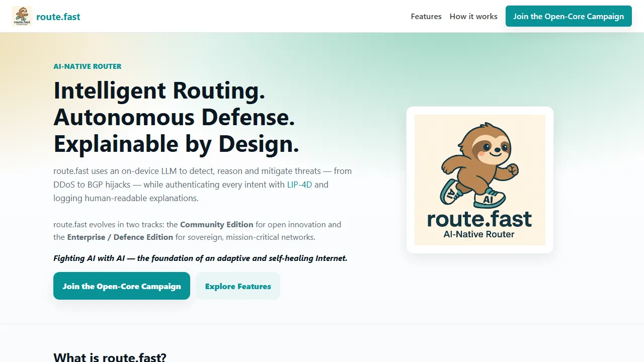This screenshot has width=644, height=362.
Task: Click the bold 'Community Edition' text
Action: 216,224
